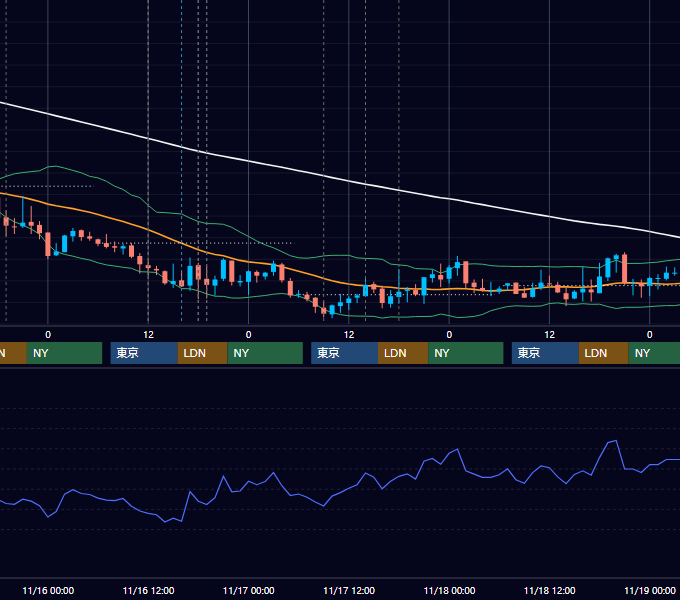This screenshot has width=680, height=600.
Task: Select the 東京 session block on 11/18
Action: (545, 353)
